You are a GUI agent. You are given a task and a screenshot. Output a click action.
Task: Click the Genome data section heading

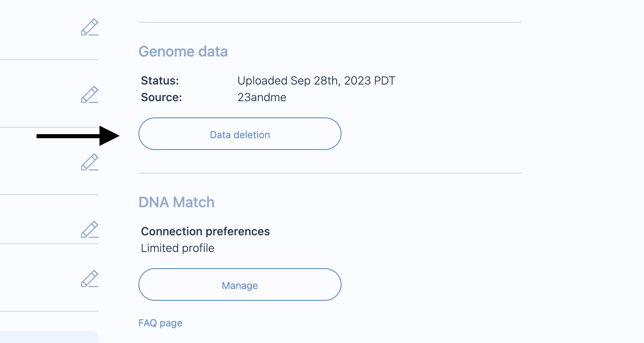pos(183,52)
